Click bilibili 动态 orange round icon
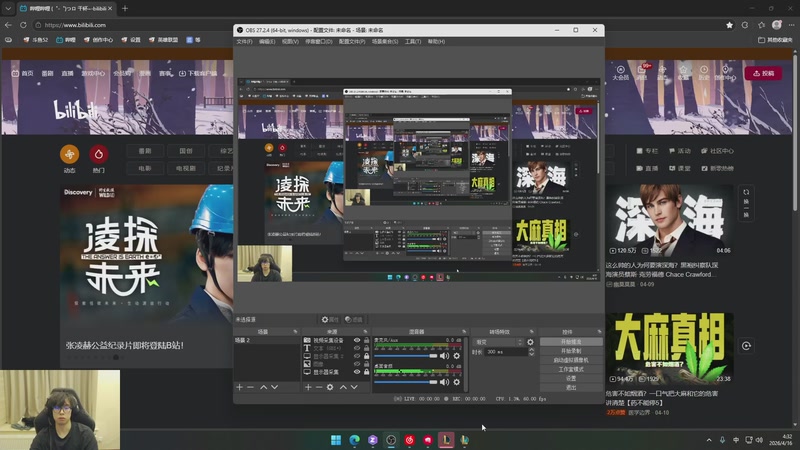This screenshot has height=450, width=800. [69, 154]
